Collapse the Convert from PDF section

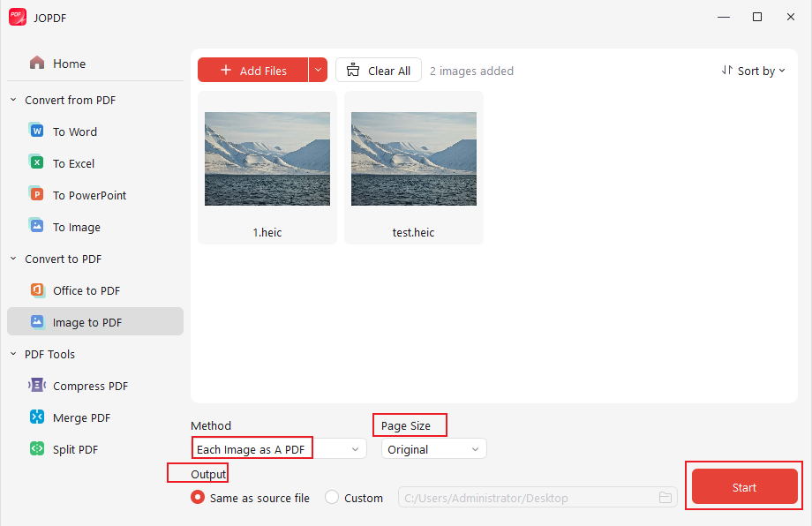(x=12, y=100)
